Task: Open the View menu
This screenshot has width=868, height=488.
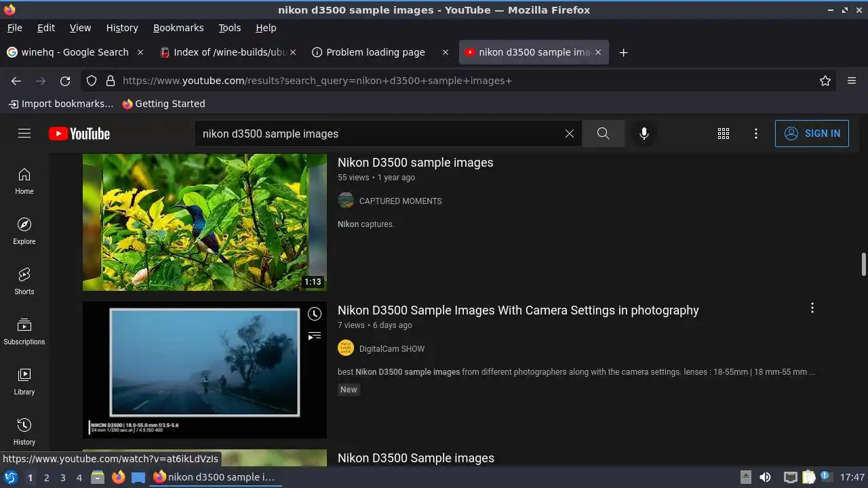Action: 80,28
